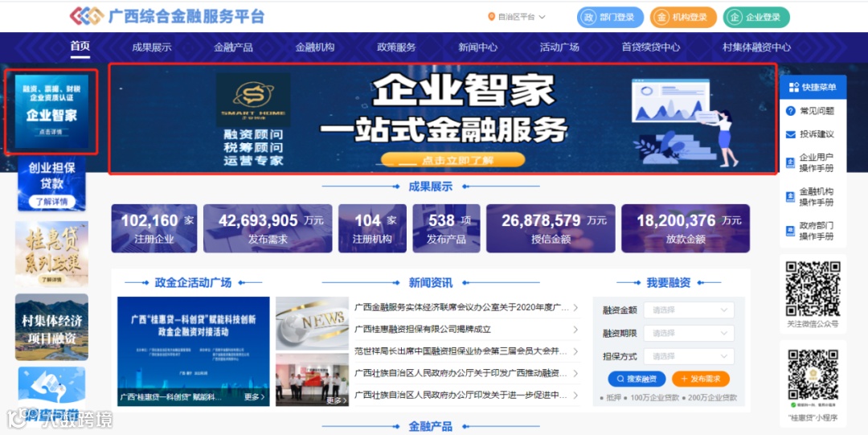The height and width of the screenshot is (435, 868).
Task: Open the 自治区平台 region dropdown
Action: (522, 17)
